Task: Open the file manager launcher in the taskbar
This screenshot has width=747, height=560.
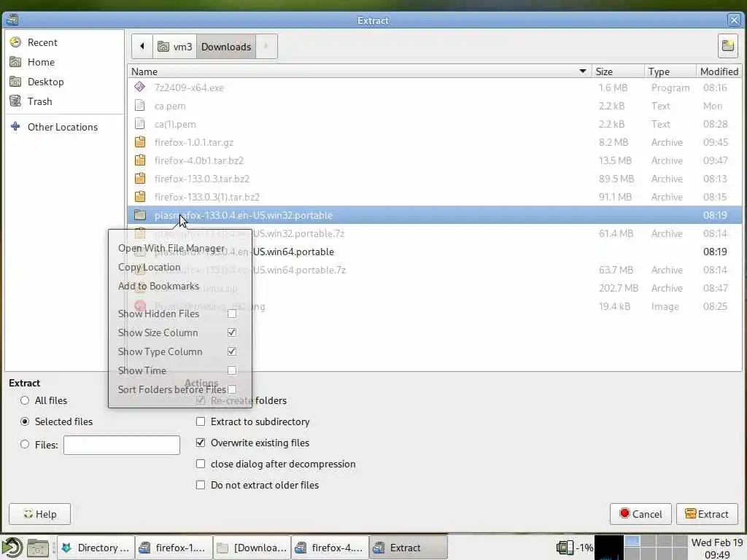Action: (37, 548)
